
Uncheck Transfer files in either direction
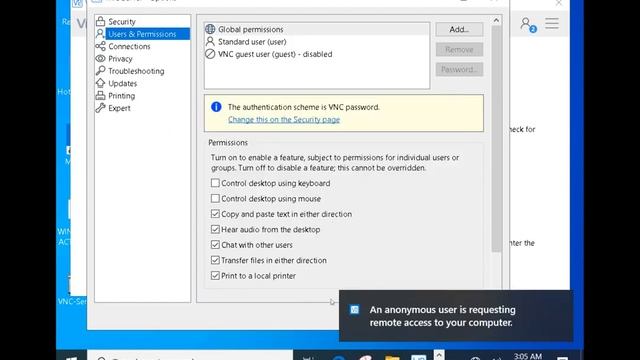[215, 260]
